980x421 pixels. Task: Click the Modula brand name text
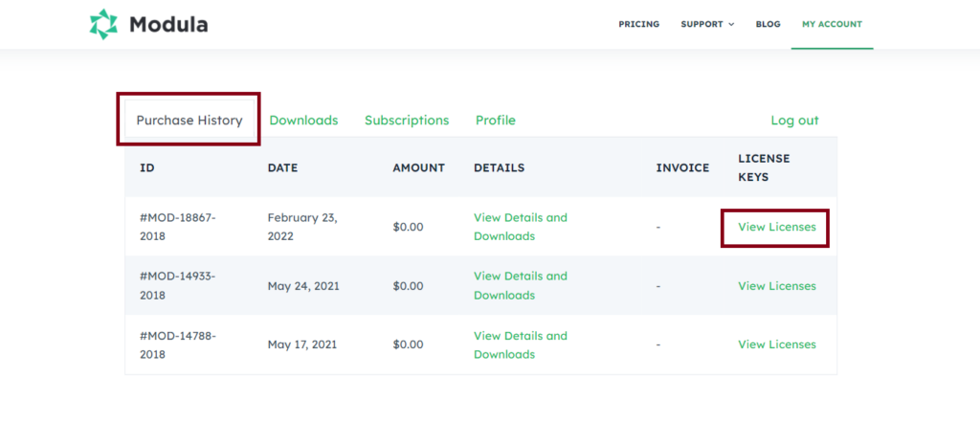coord(168,25)
